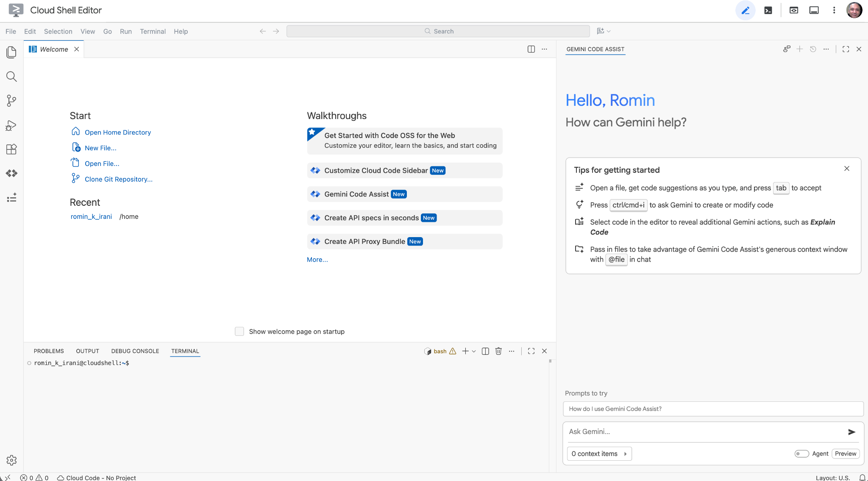Open the Gemini Code Assist walkthrough

(x=405, y=194)
